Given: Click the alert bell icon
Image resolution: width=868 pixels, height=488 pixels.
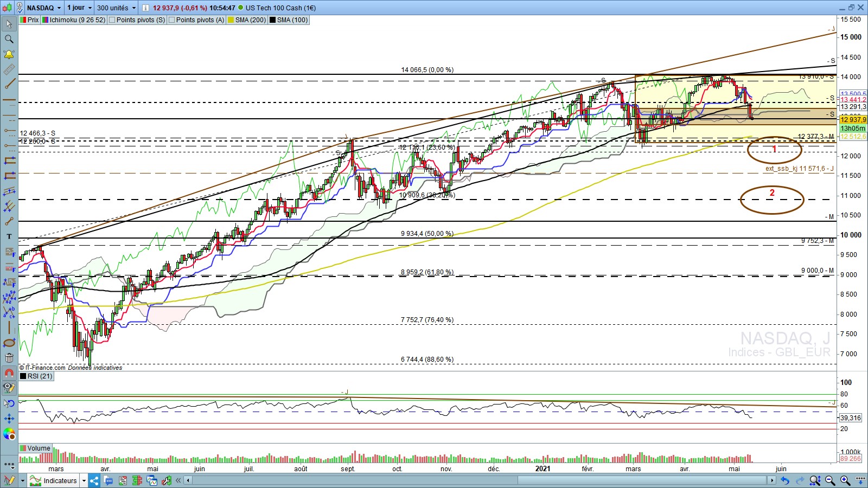Looking at the screenshot, I should [9, 54].
